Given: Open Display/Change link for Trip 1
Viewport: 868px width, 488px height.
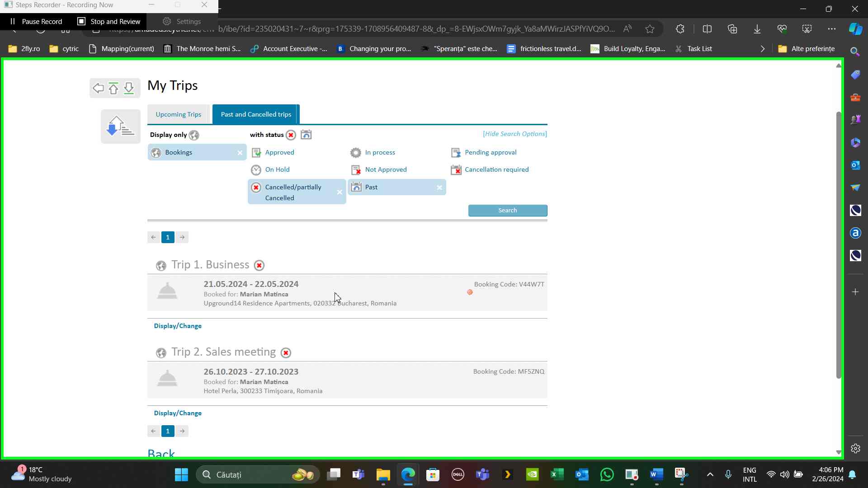Looking at the screenshot, I should 178,326.
